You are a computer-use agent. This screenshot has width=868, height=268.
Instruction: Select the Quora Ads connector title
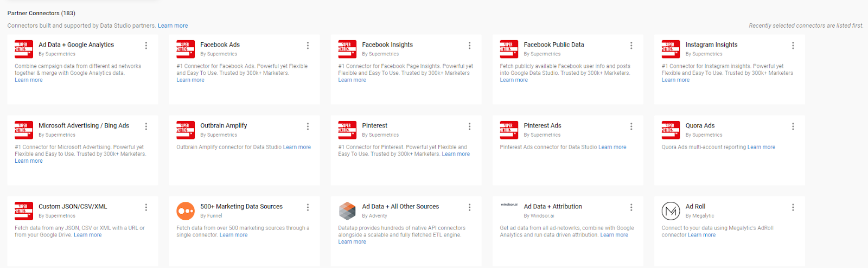pos(700,125)
